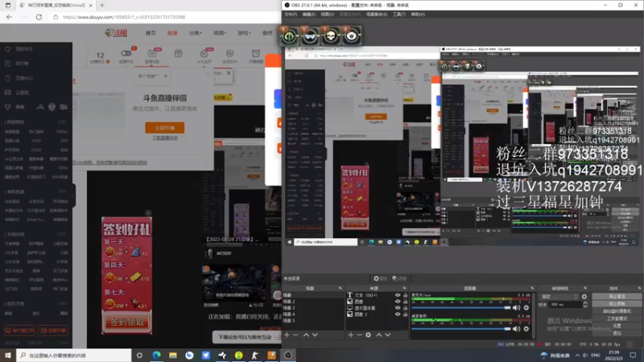
Task: Open the Scene Collection menu in OBS
Action: [x=376, y=14]
